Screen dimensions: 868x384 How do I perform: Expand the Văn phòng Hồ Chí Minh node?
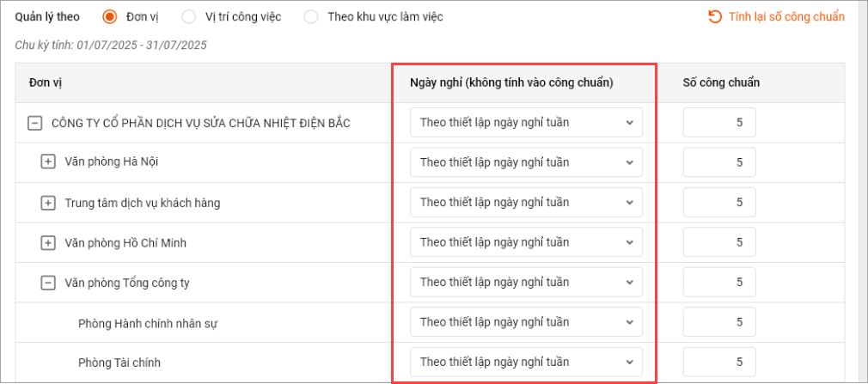tap(48, 243)
